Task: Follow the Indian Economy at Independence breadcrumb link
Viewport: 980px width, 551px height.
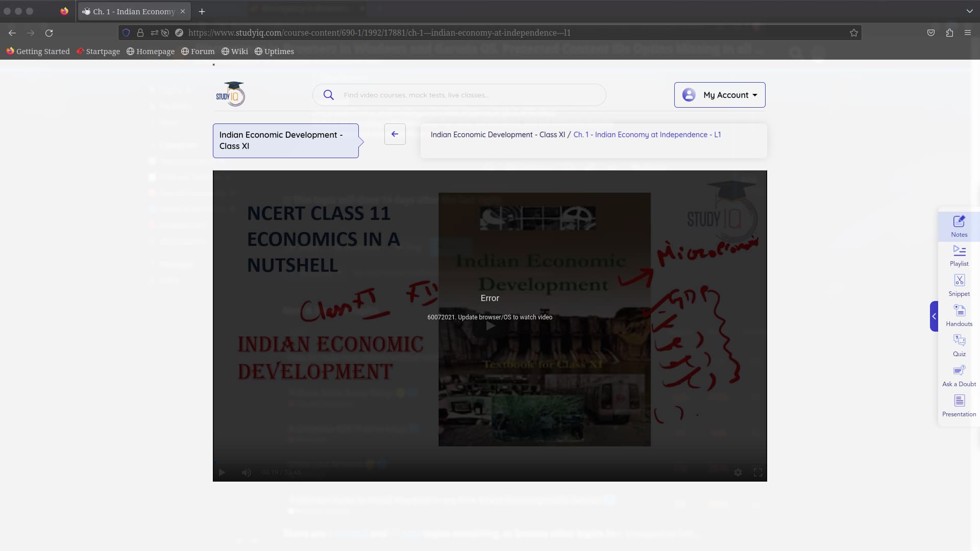Action: [x=647, y=134]
